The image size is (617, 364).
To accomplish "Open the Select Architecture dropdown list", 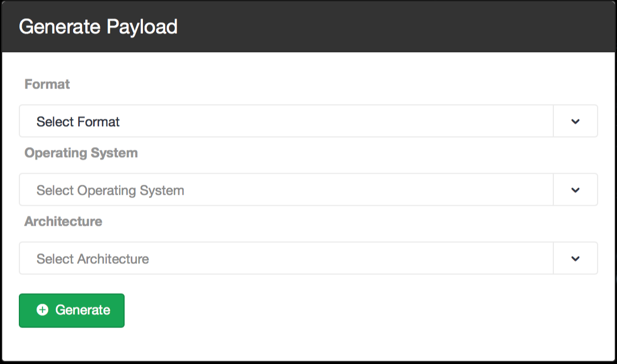I will [308, 258].
